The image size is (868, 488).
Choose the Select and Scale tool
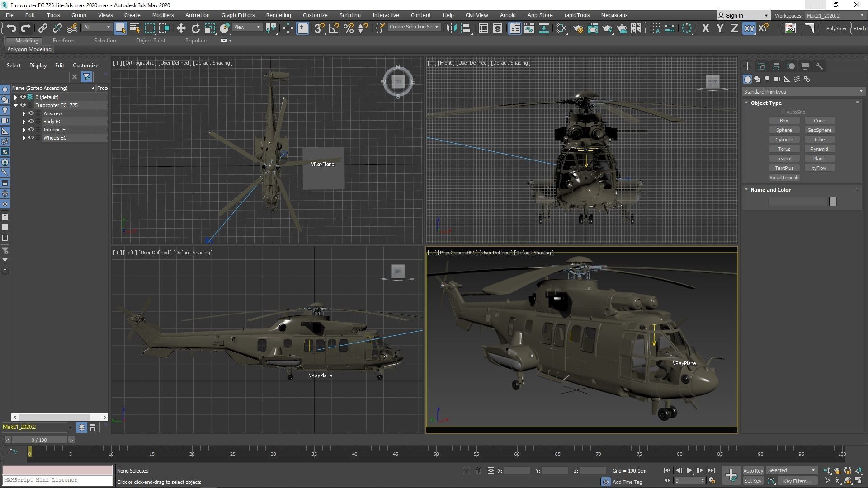[x=210, y=28]
